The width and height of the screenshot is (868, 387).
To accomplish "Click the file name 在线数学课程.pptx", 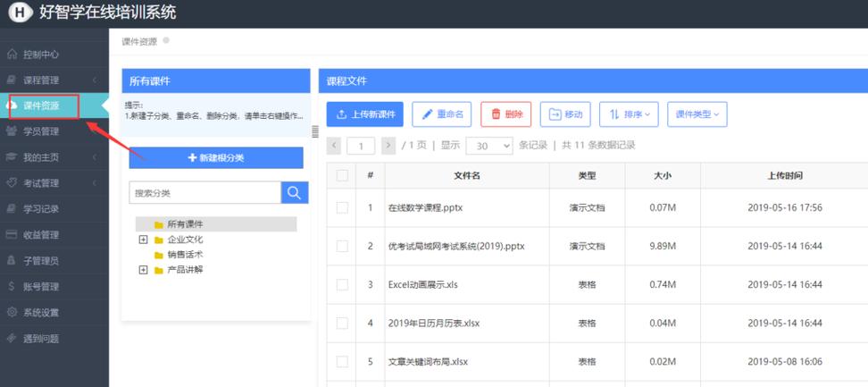I will tap(426, 208).
